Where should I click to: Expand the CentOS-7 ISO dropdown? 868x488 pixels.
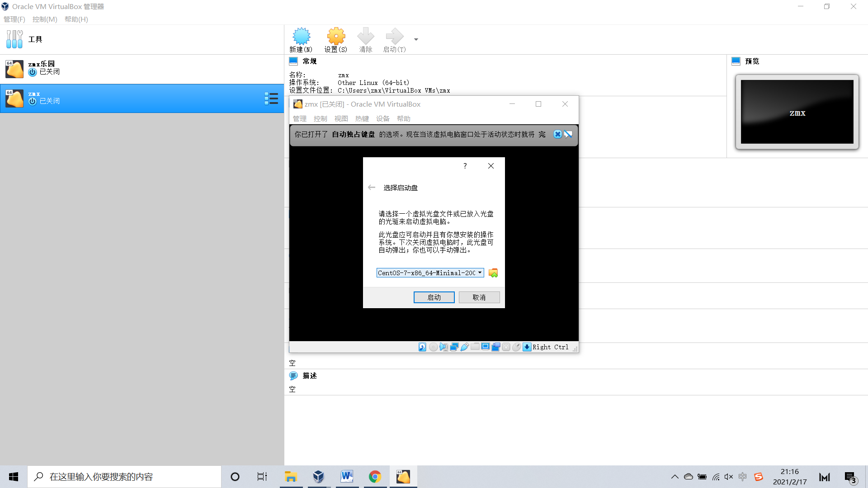[480, 273]
